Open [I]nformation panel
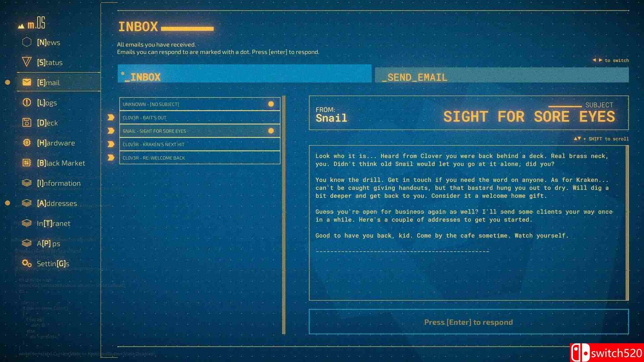 coord(58,183)
